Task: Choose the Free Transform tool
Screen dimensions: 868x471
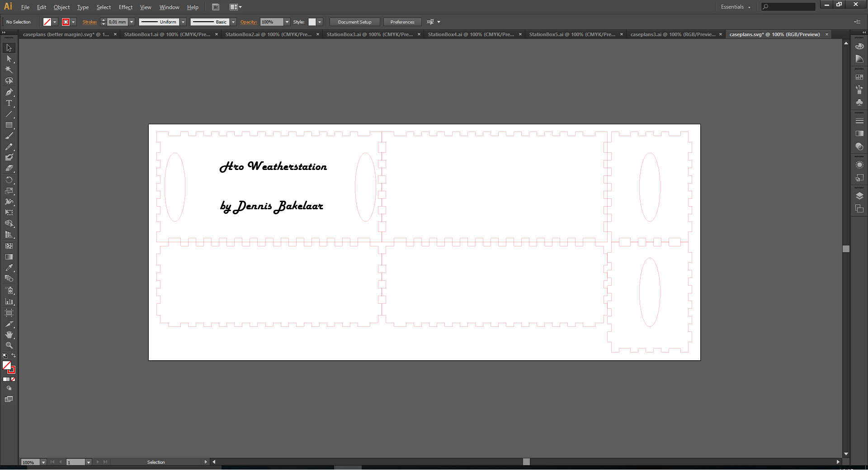Action: (9, 212)
